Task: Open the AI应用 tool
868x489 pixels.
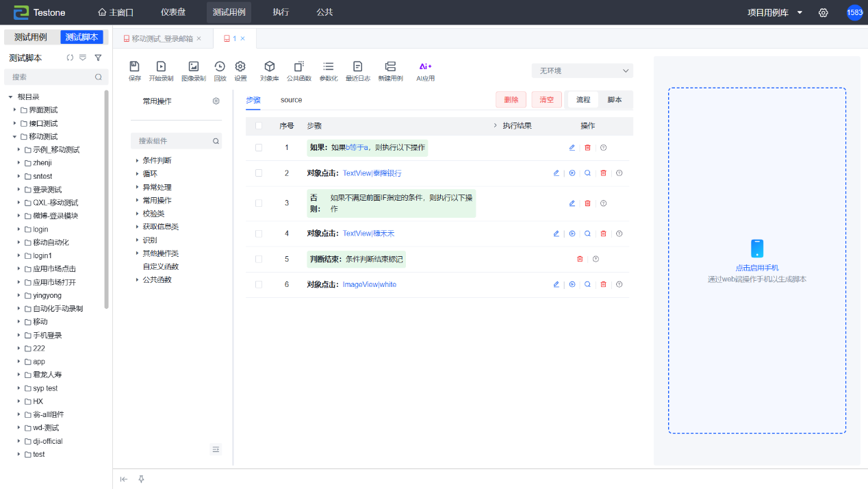Action: tap(425, 67)
